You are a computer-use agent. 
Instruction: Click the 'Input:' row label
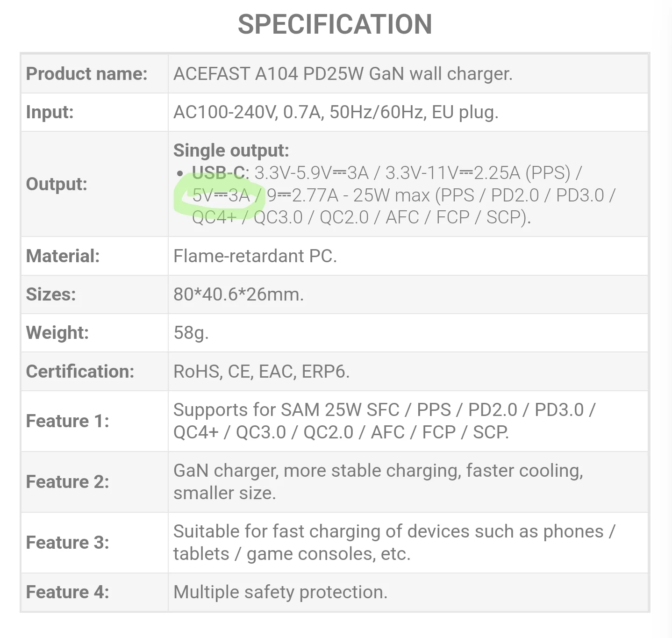(50, 112)
